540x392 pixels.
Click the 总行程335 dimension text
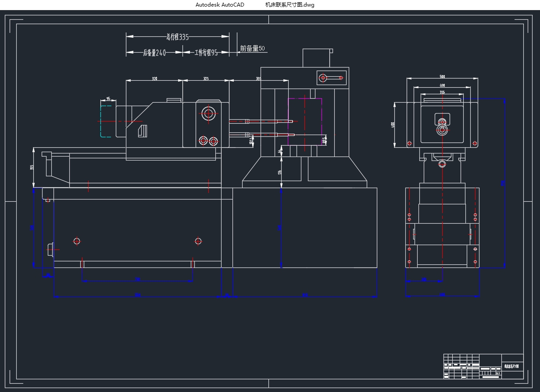[178, 37]
